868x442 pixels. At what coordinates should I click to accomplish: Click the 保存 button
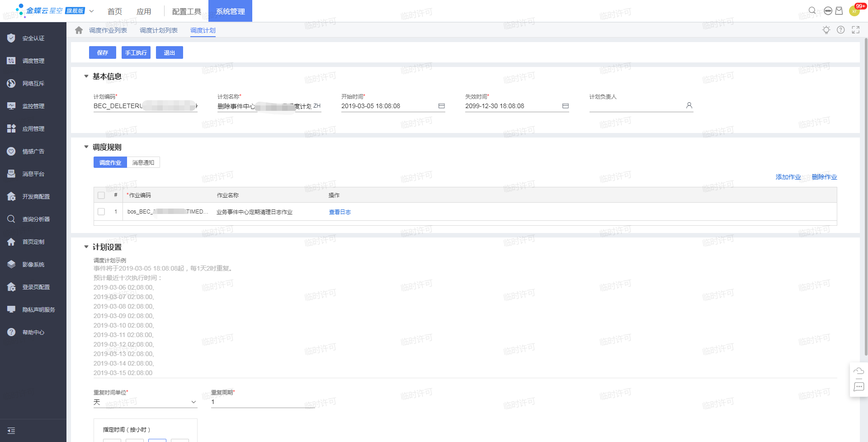point(103,52)
